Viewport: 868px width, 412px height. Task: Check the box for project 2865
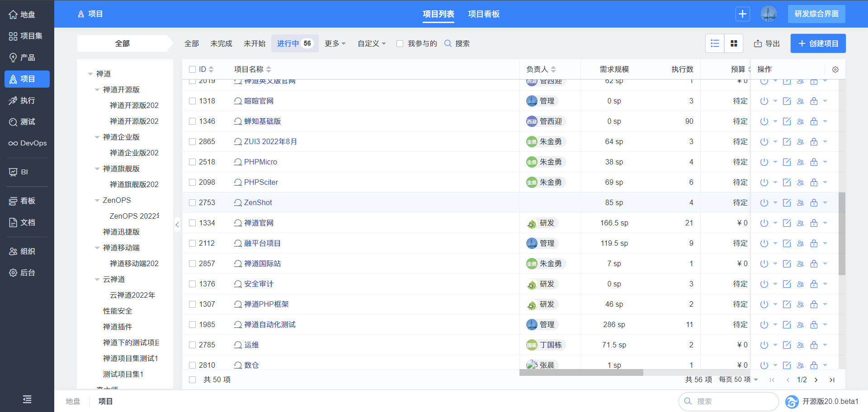point(193,142)
